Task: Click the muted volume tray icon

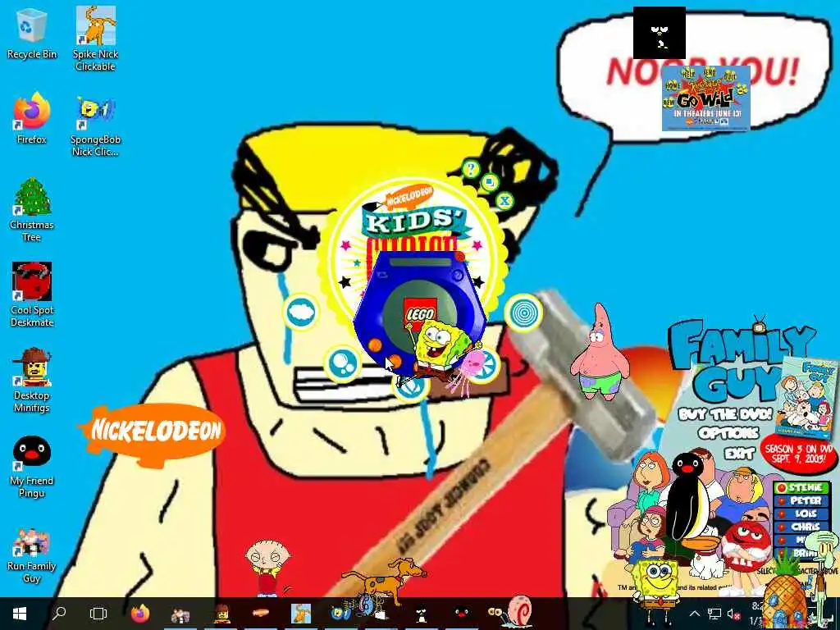Action: (734, 614)
